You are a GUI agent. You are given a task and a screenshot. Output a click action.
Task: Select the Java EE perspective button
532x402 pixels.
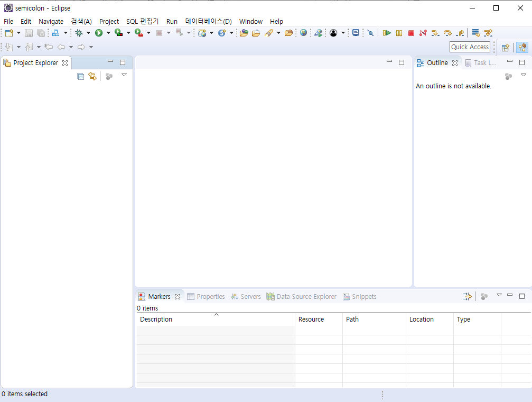[522, 48]
